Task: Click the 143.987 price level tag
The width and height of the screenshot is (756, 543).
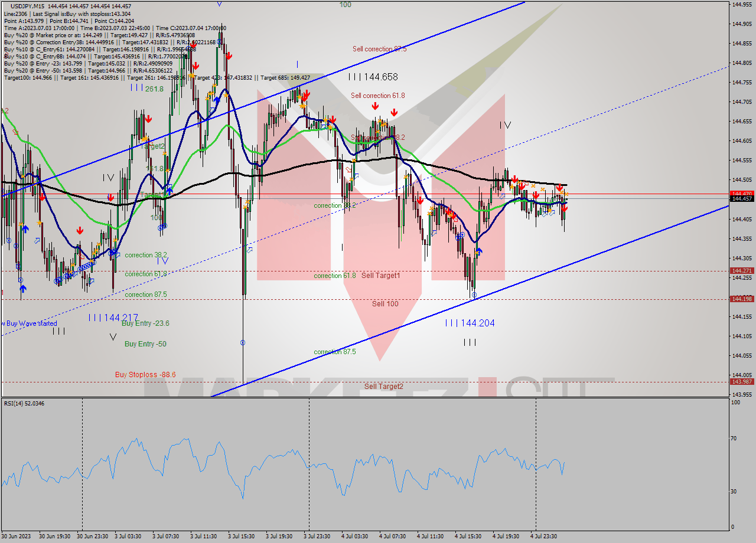Action: 742,382
